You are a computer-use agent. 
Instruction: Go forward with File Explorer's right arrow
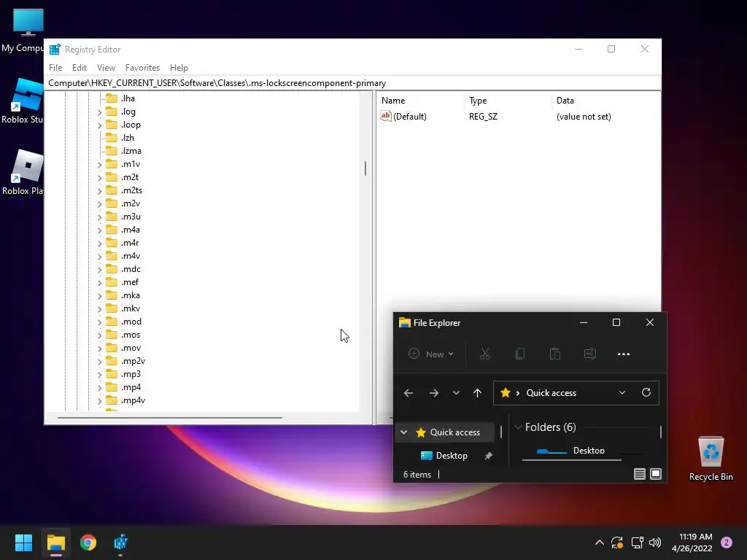click(433, 393)
